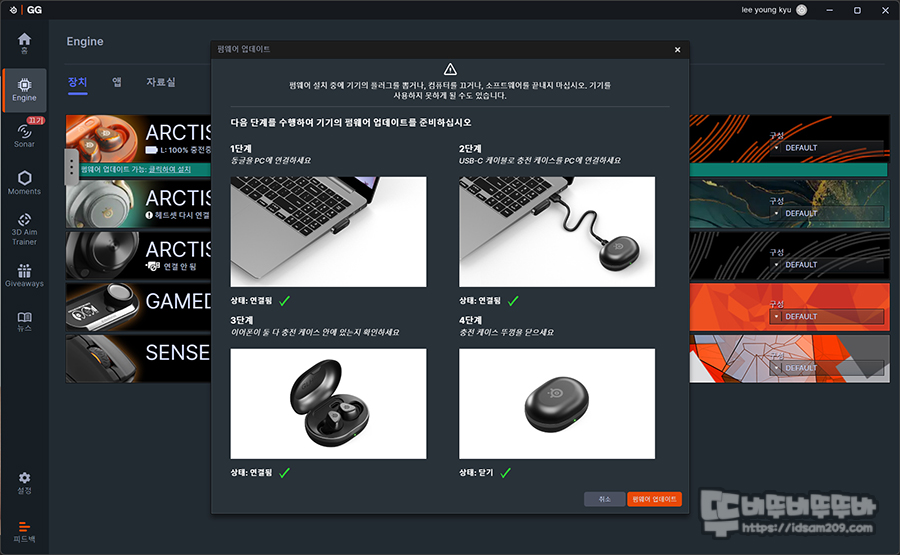
Task: Click the step 3 open case image
Action: pyautogui.click(x=328, y=403)
